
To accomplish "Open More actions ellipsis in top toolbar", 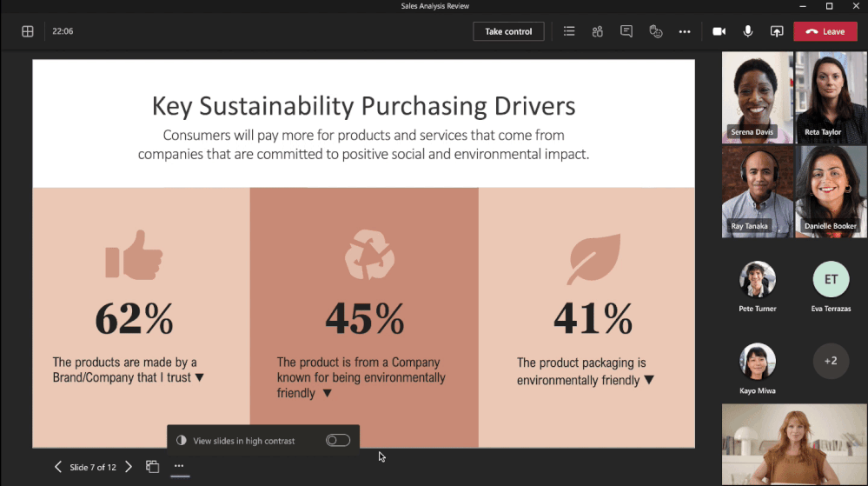I will click(685, 31).
